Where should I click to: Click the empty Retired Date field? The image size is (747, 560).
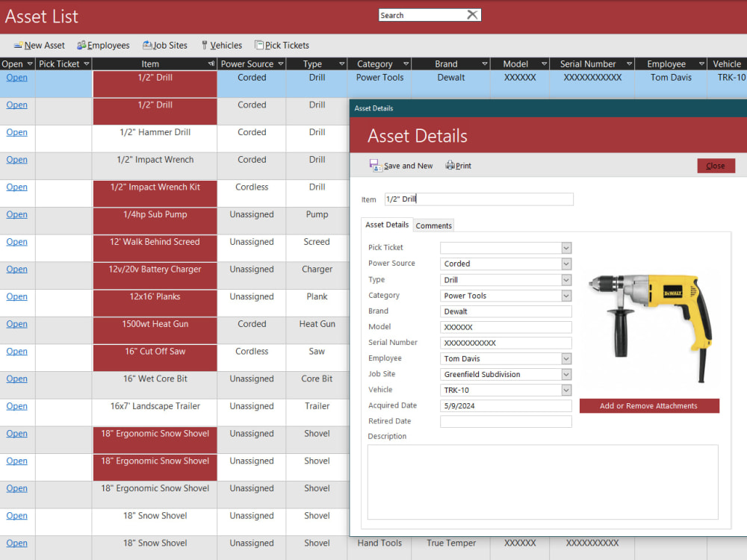[x=506, y=421]
